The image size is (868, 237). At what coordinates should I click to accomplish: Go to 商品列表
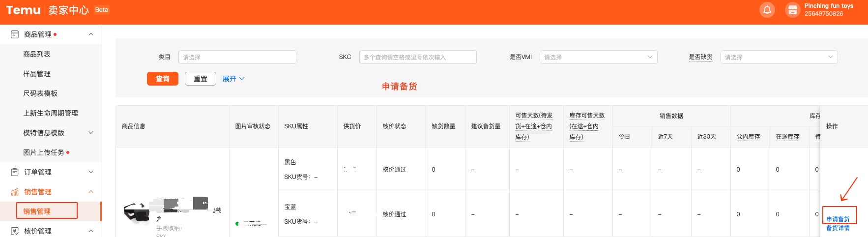[x=37, y=54]
